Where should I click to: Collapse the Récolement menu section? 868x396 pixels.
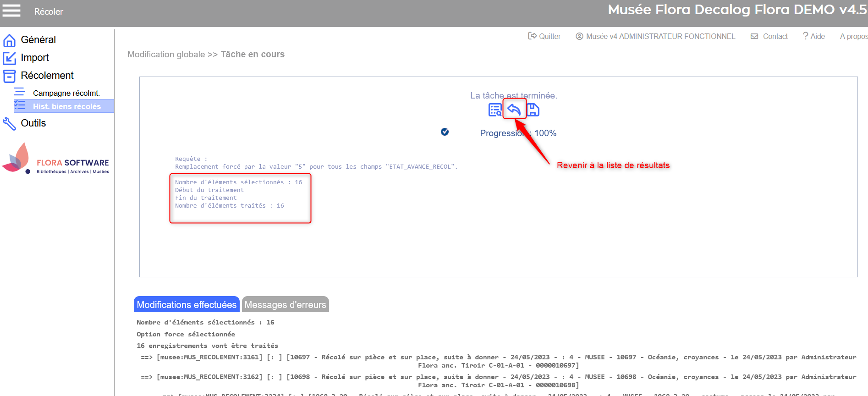tap(47, 76)
